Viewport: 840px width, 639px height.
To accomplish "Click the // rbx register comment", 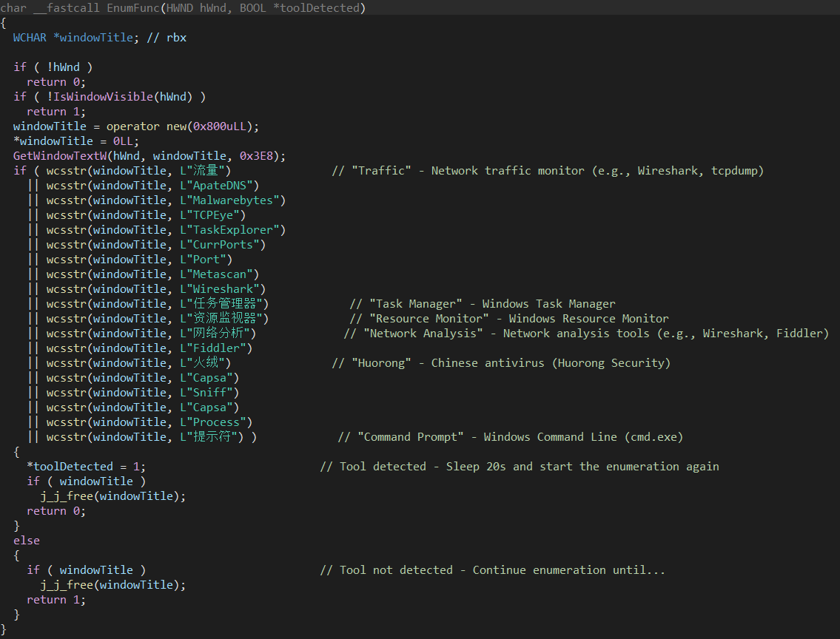I will pos(167,38).
